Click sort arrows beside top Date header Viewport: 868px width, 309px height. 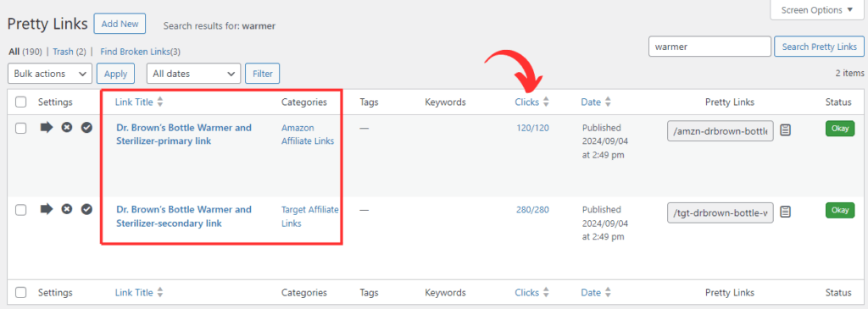pyautogui.click(x=607, y=102)
